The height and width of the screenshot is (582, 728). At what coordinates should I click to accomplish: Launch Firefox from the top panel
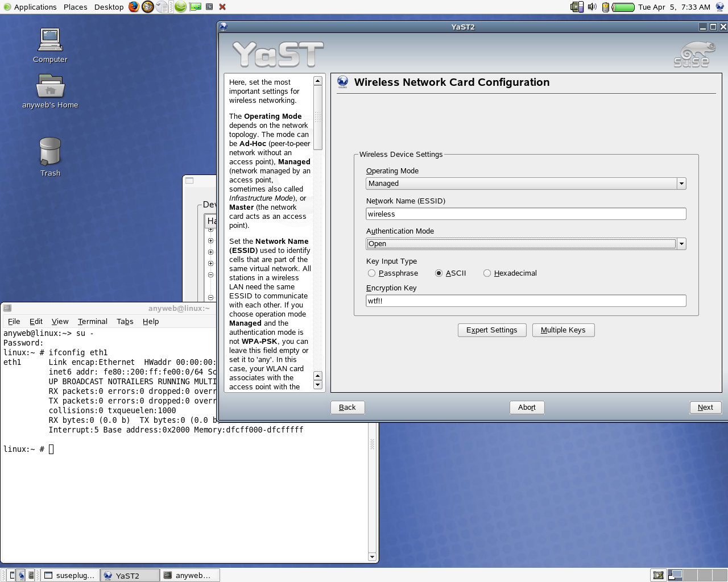[134, 7]
